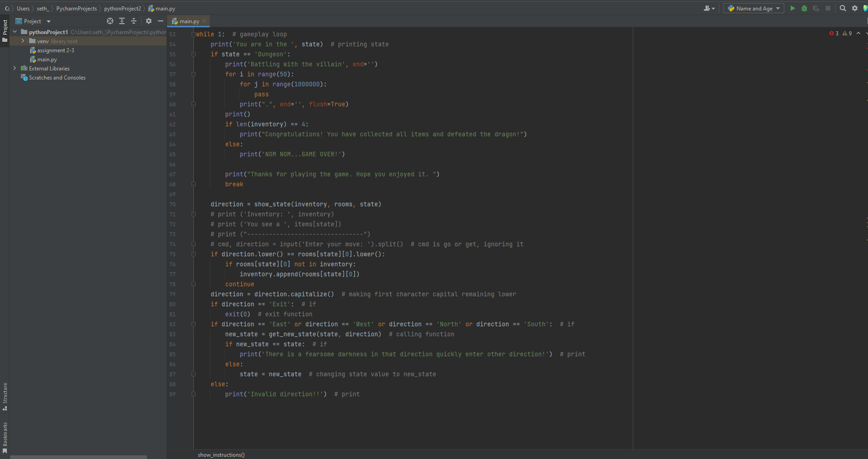The width and height of the screenshot is (868, 459).
Task: Select opened file using the crosshair icon
Action: click(x=110, y=21)
